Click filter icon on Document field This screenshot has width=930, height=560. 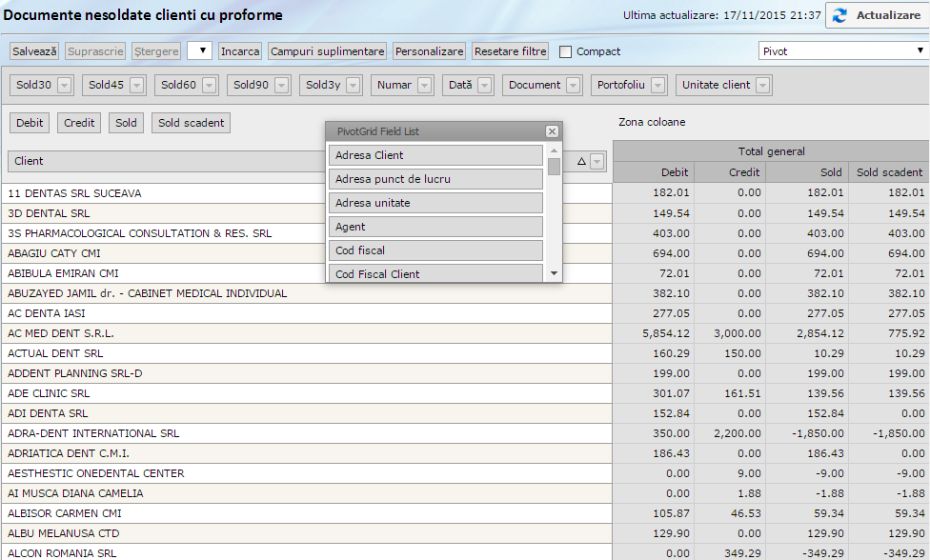coord(574,86)
